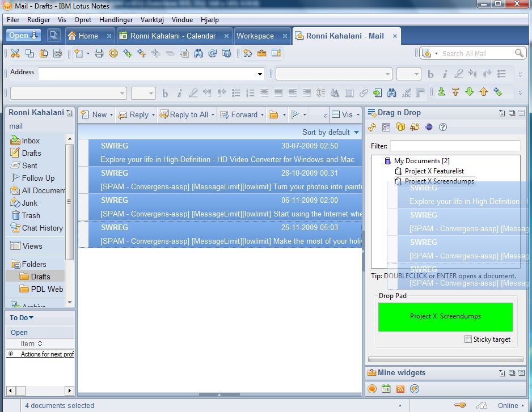Viewport: 532px width, 412px height.
Task: Click the sidebar panel layout icon
Action: pyautogui.click(x=276, y=53)
